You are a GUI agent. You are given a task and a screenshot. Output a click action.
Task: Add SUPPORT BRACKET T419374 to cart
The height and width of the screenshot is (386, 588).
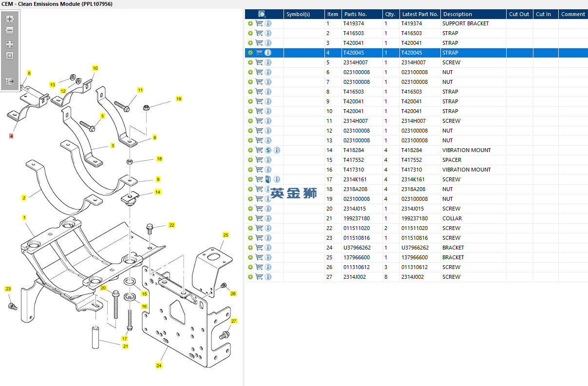259,23
